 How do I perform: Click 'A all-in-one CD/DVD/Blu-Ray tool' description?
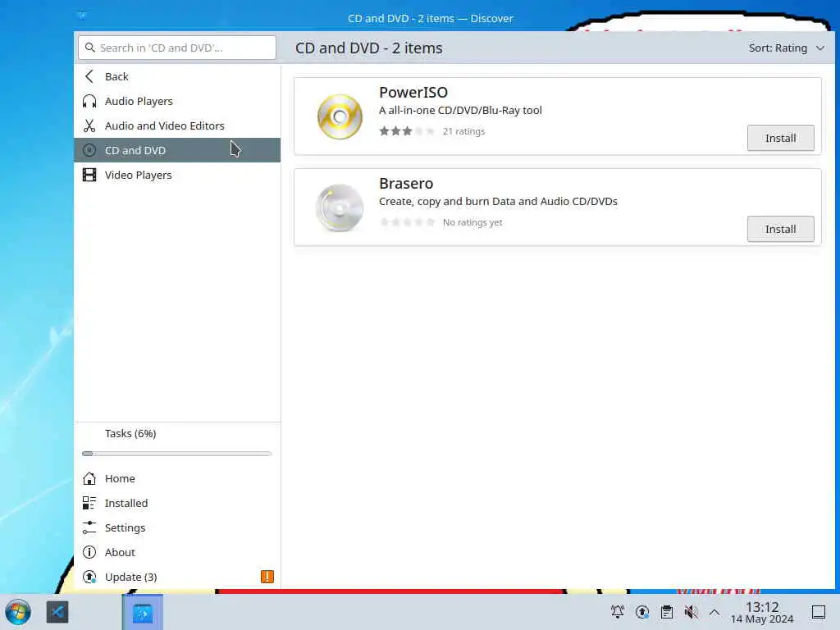[460, 111]
